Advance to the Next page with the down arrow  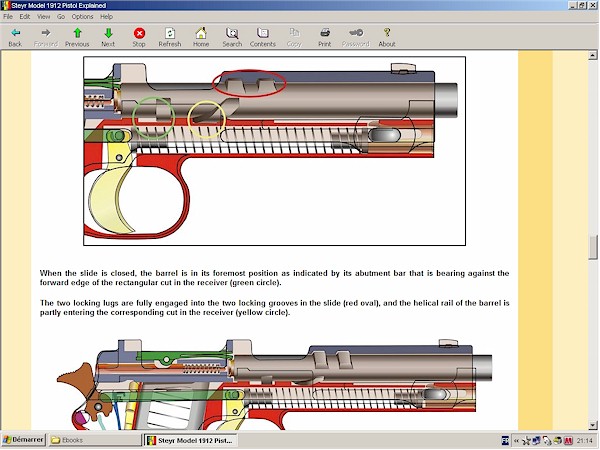(x=108, y=33)
